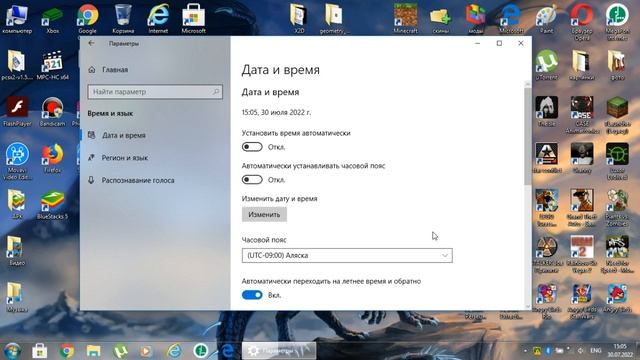Viewport: 640px width, 360px height.
Task: Open the компьютер desktop icon
Action: [17, 19]
